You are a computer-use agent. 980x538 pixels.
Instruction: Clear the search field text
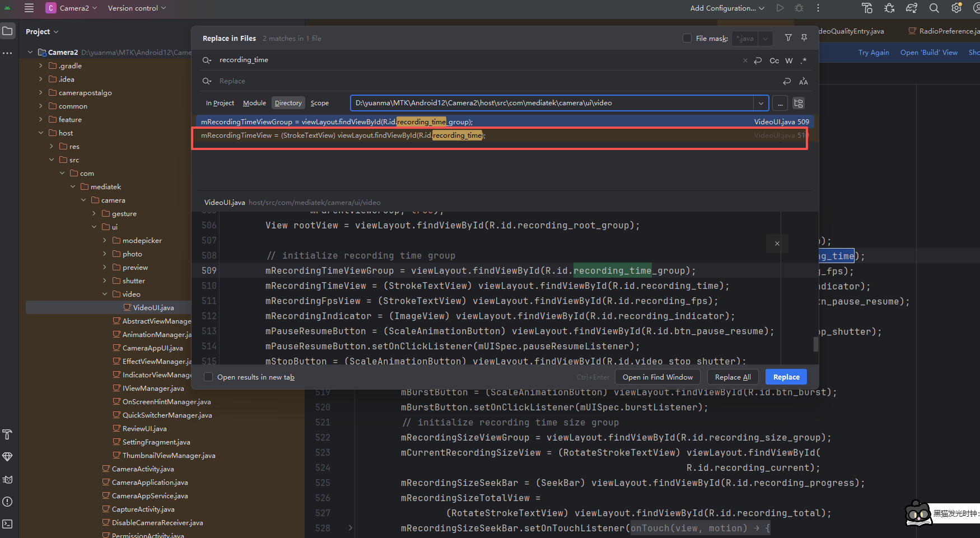coord(745,60)
